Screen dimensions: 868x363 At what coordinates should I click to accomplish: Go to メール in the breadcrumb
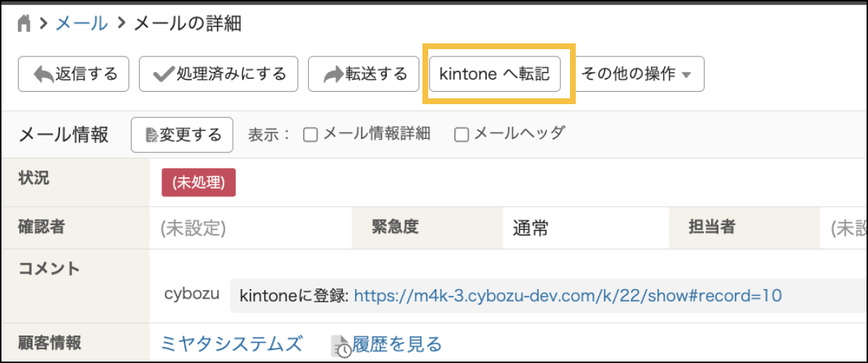[82, 24]
